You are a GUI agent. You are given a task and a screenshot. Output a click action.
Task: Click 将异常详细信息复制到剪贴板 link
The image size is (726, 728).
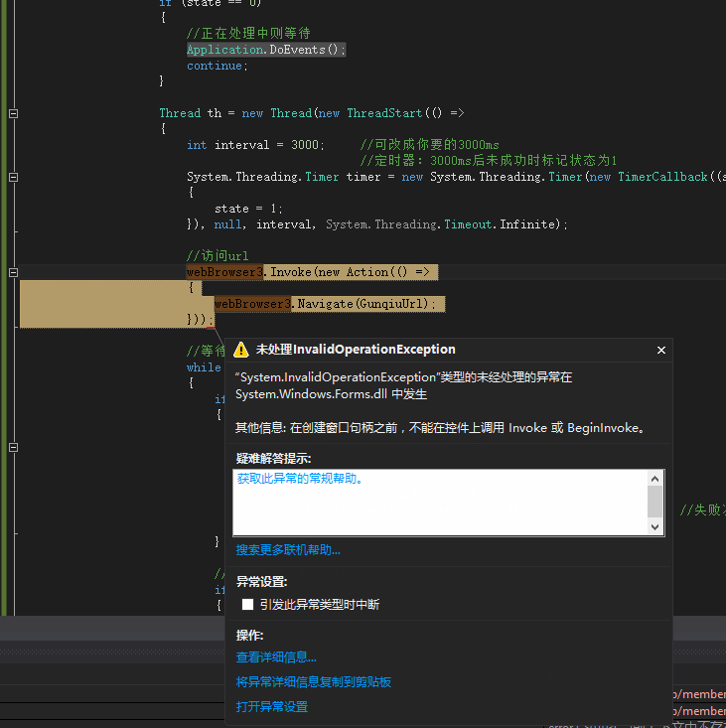point(313,681)
